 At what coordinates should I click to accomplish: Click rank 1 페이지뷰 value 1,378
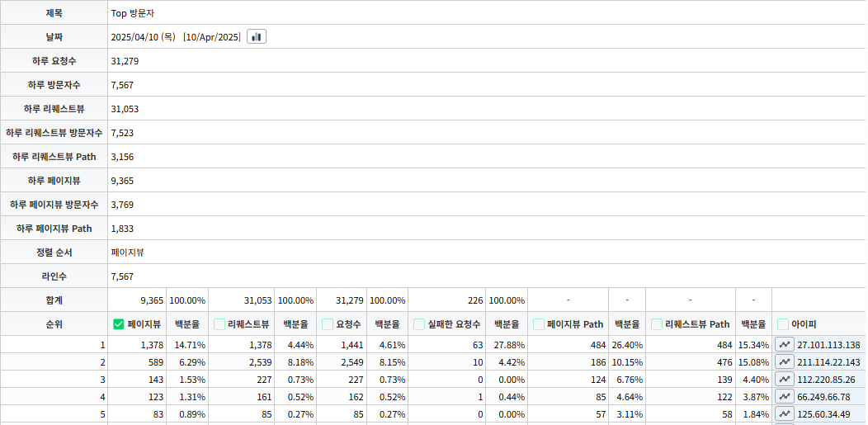click(152, 345)
